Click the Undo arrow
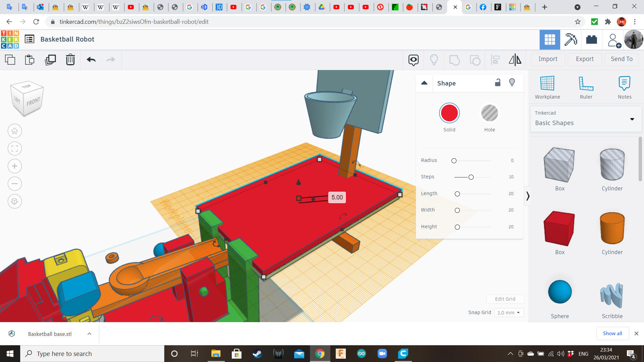 (x=91, y=60)
